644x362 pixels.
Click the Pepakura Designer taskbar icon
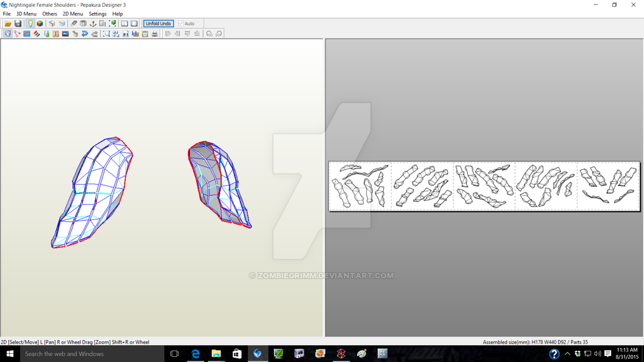pyautogui.click(x=257, y=354)
